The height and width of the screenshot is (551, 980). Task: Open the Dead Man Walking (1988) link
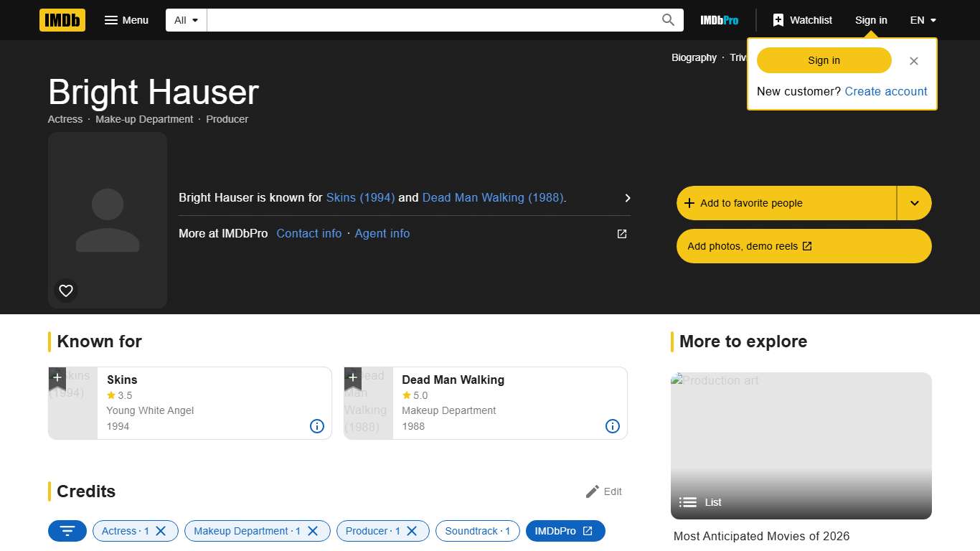(x=493, y=197)
